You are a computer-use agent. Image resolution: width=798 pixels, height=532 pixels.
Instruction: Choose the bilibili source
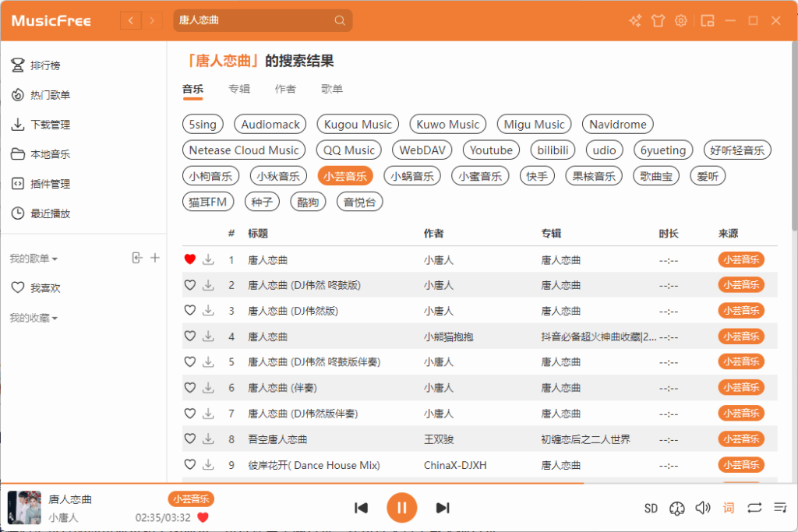(x=553, y=150)
